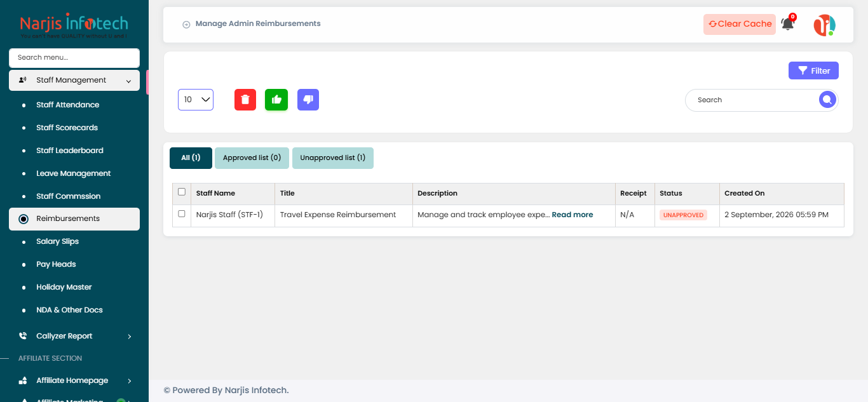Viewport: 868px width, 402px height.
Task: Click the Clear Cache button
Action: (740, 24)
